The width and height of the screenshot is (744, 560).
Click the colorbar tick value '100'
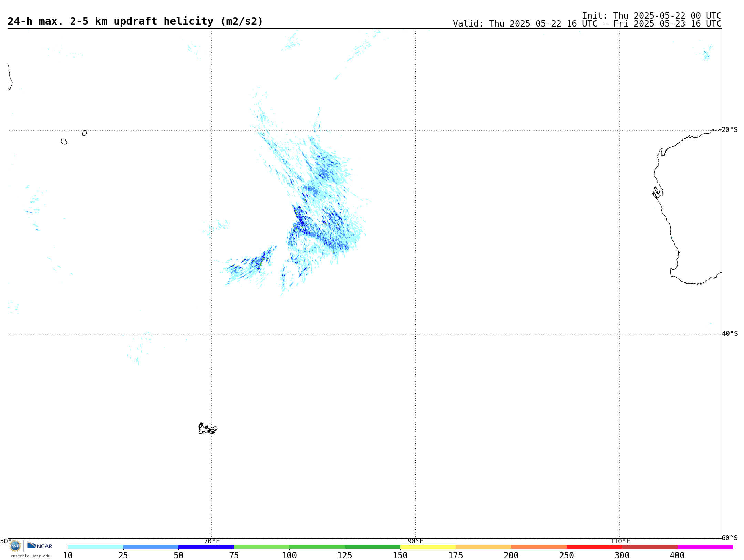tap(289, 556)
